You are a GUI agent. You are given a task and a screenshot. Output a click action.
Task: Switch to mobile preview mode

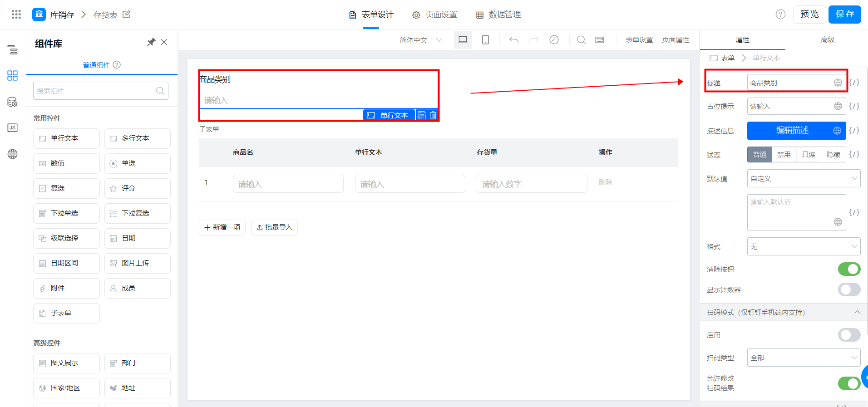pos(485,40)
